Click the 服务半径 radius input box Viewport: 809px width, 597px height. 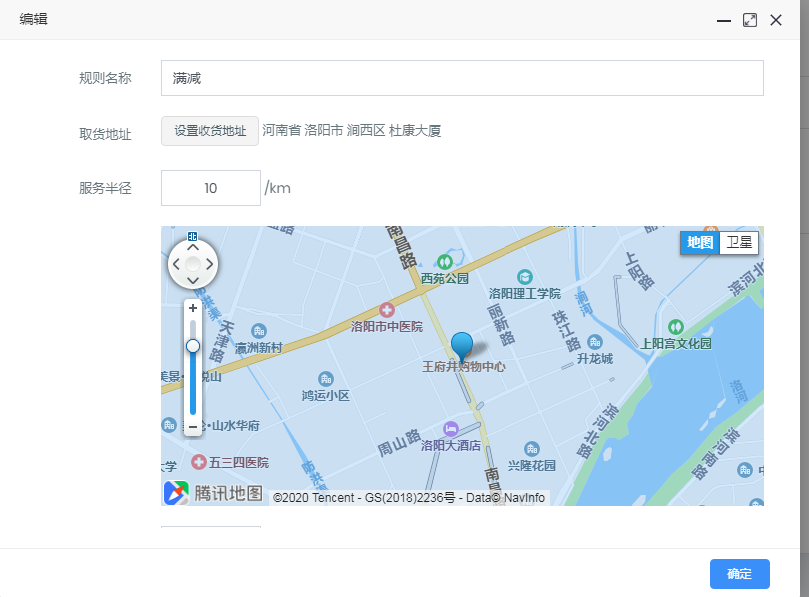pyautogui.click(x=210, y=188)
